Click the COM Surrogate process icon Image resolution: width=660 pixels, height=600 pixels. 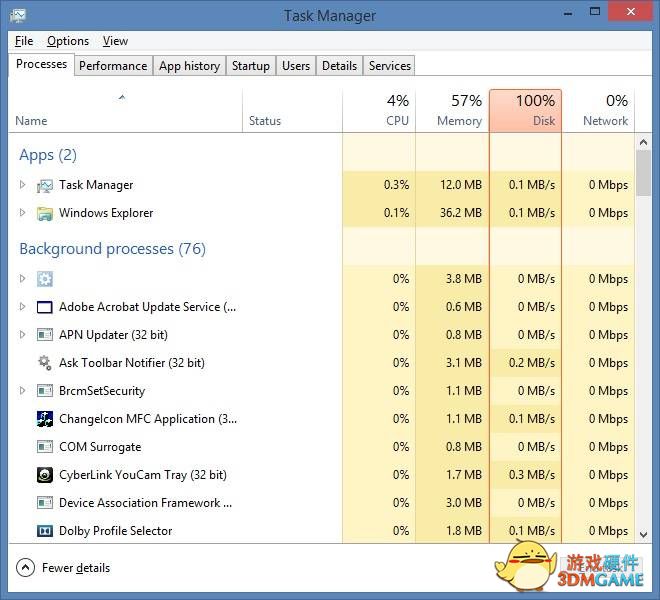(x=45, y=446)
